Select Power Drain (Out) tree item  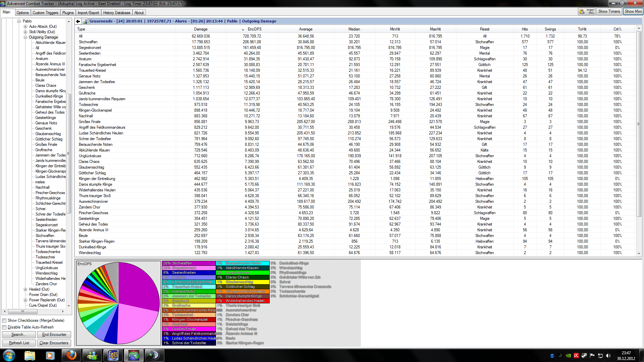coord(43,295)
